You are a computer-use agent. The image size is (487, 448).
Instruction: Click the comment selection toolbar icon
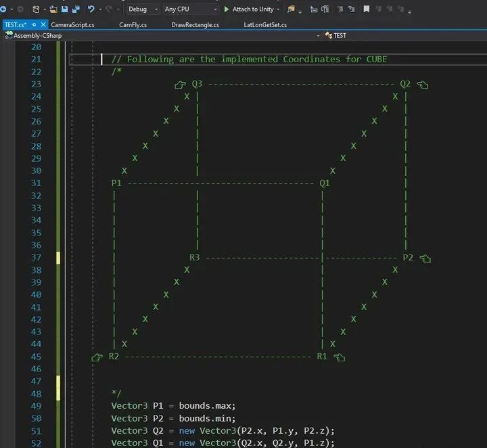314,9
